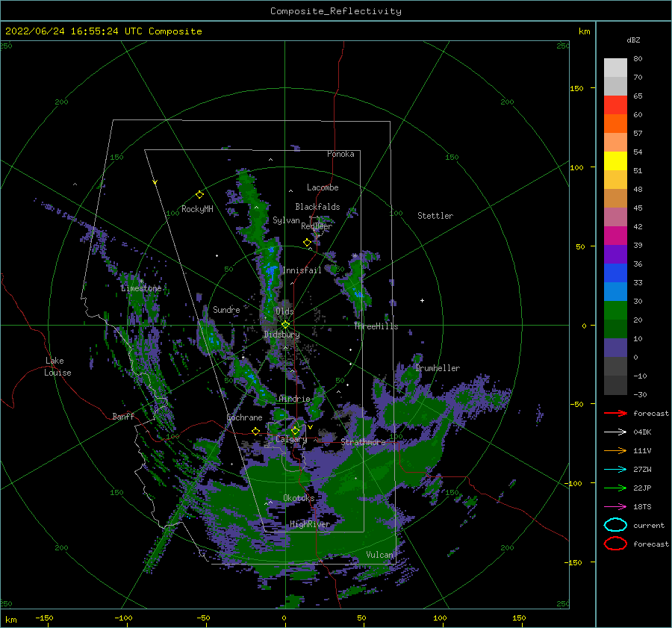This screenshot has width=672, height=628.
Task: Select the light blue 30-33 dBZ swatch
Action: point(615,292)
